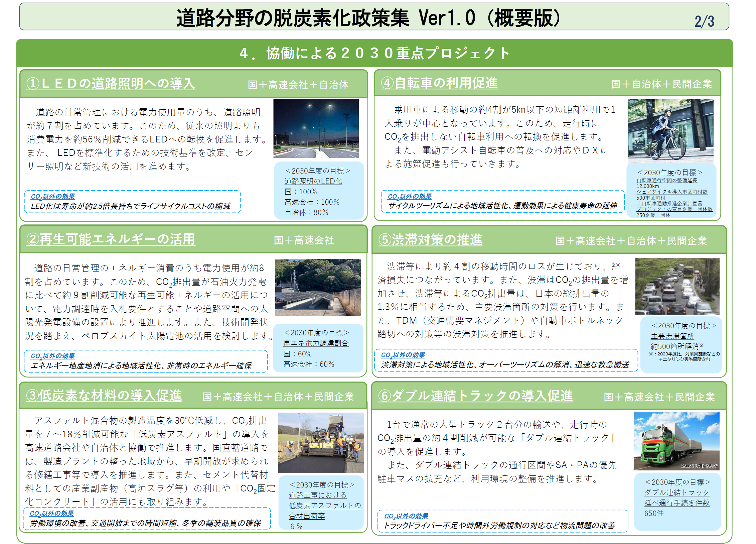Open the double-articulated truck heading link
The height and width of the screenshot is (544, 756).
click(x=475, y=396)
